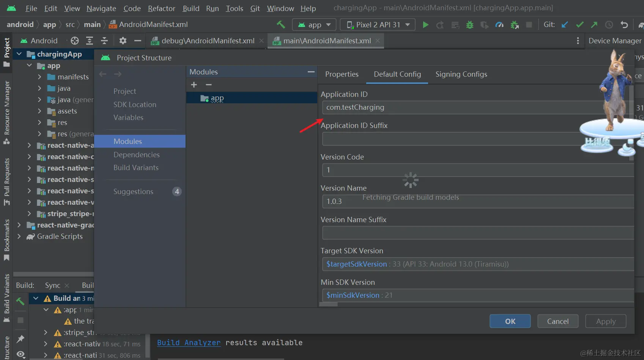Expand the assets folder
This screenshot has width=644, height=360.
pos(39,111)
